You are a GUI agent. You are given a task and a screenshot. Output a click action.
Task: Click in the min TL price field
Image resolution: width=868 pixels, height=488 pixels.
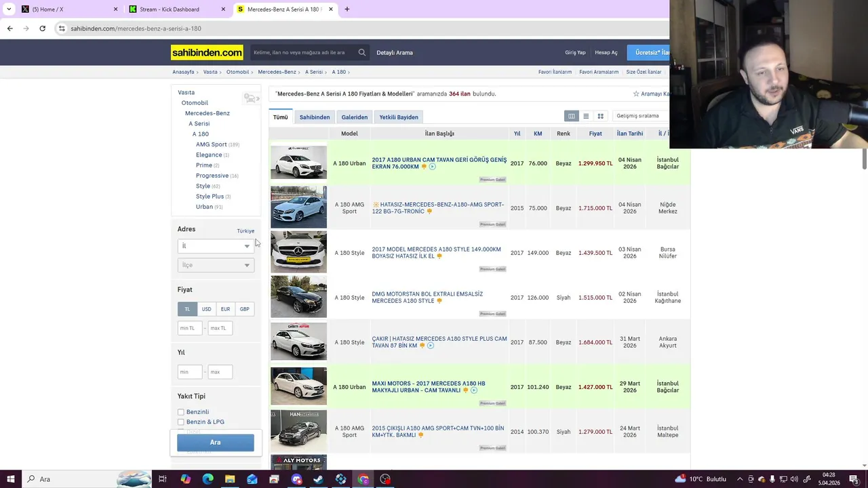tap(190, 328)
